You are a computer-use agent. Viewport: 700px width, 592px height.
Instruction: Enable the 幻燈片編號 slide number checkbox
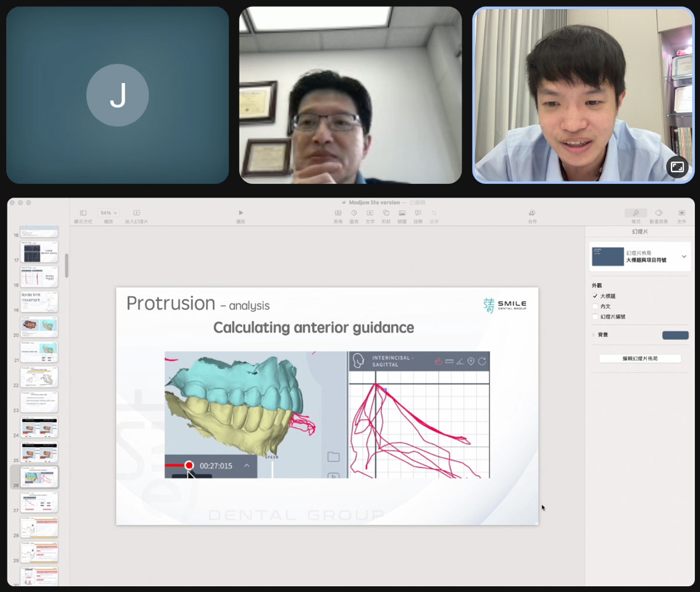pyautogui.click(x=595, y=317)
